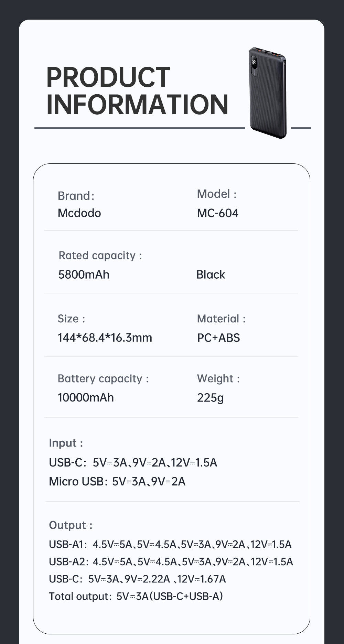This screenshot has height=644, width=344.
Task: Click the Material label
Action: pos(221,319)
